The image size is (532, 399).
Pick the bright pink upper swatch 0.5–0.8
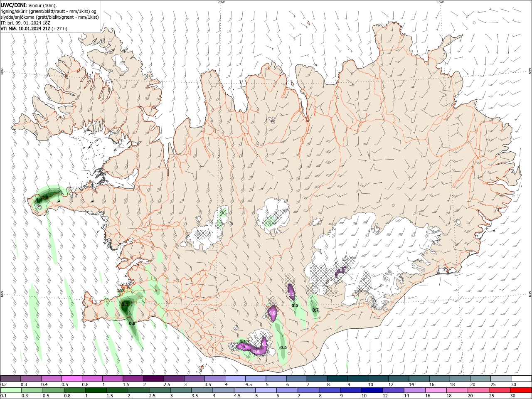pyautogui.click(x=72, y=379)
